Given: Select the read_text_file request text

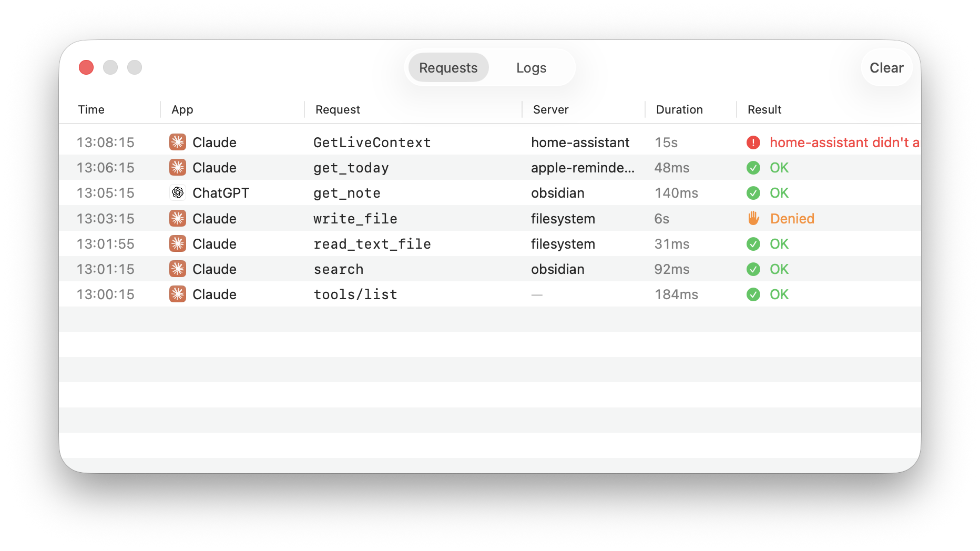Looking at the screenshot, I should [x=372, y=244].
